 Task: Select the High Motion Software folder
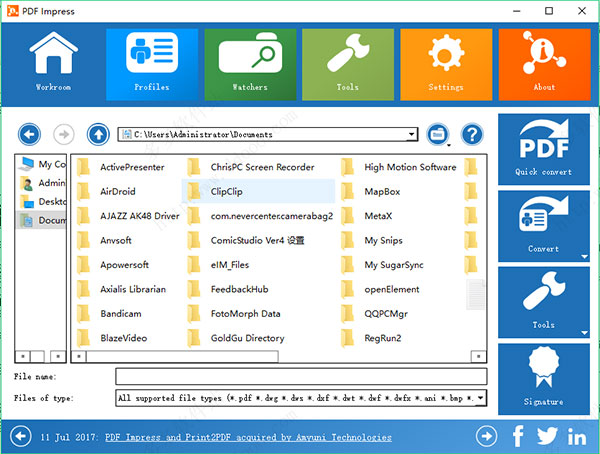399,167
